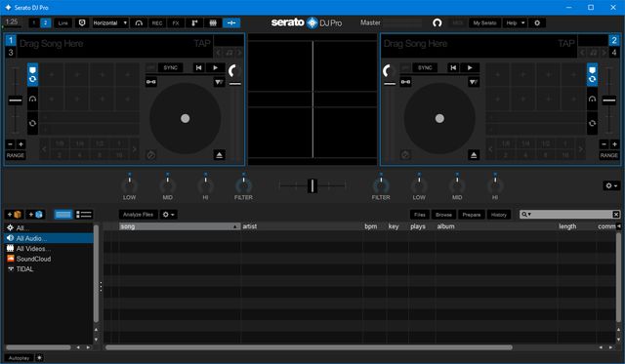Click TAP tempo on deck 1
The height and width of the screenshot is (364, 625).
tap(202, 43)
